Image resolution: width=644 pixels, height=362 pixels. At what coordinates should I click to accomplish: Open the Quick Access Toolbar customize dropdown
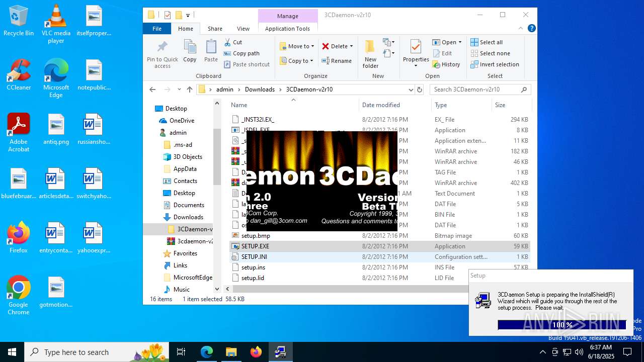point(188,15)
